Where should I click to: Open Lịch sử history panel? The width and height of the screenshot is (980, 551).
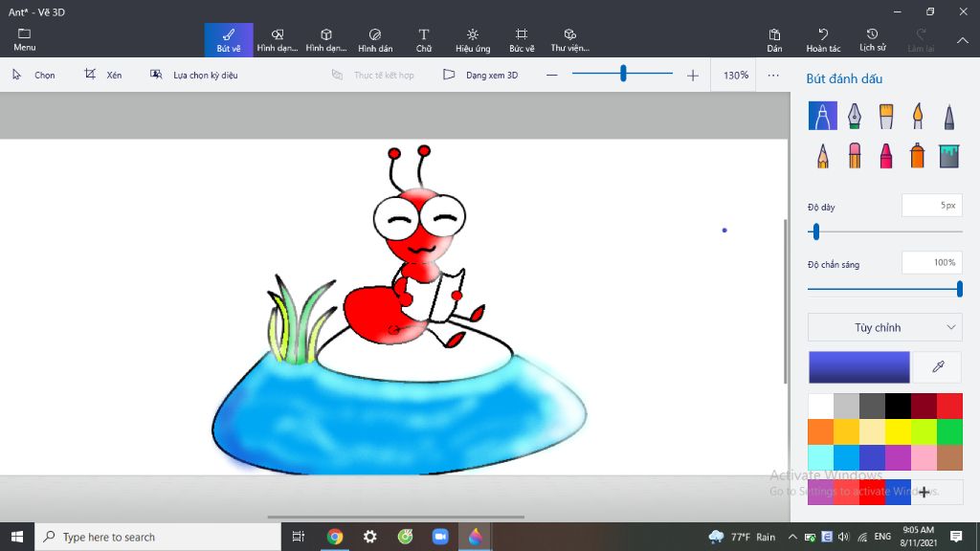872,40
